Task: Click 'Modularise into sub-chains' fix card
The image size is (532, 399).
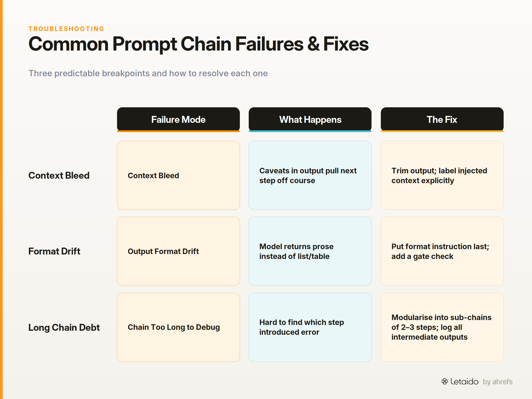Action: pyautogui.click(x=442, y=327)
